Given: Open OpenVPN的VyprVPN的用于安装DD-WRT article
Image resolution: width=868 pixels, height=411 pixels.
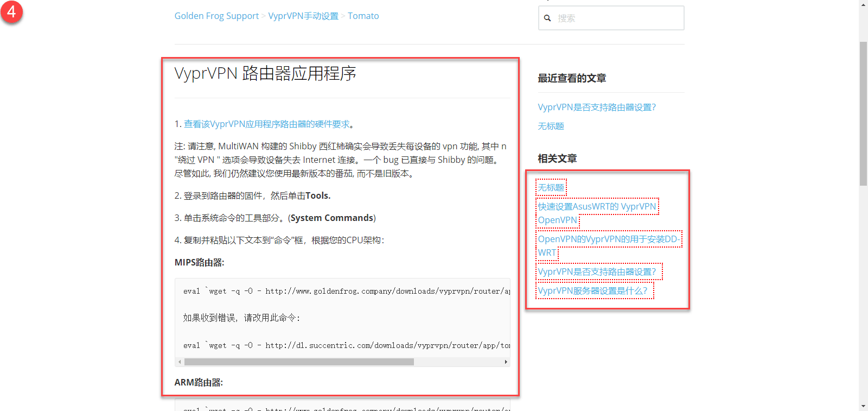Looking at the screenshot, I should tap(608, 245).
